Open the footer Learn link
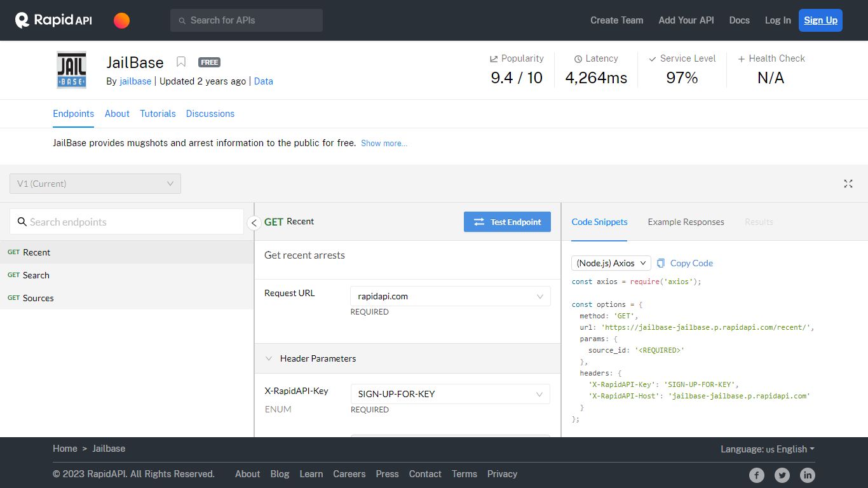 (x=311, y=474)
